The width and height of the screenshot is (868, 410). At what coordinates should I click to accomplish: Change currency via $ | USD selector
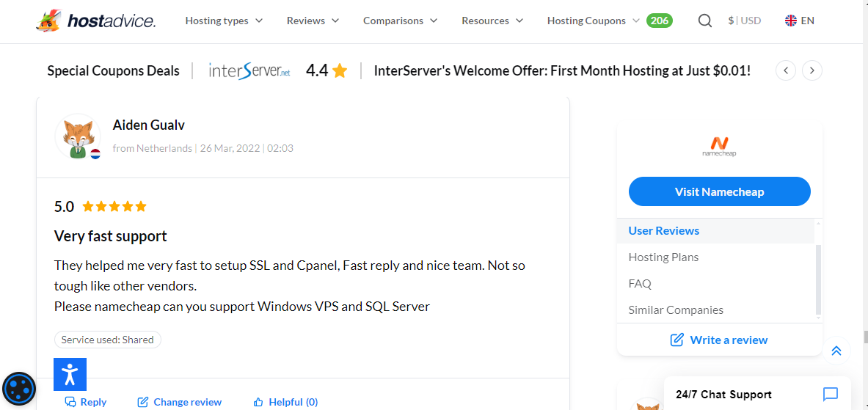(x=745, y=21)
